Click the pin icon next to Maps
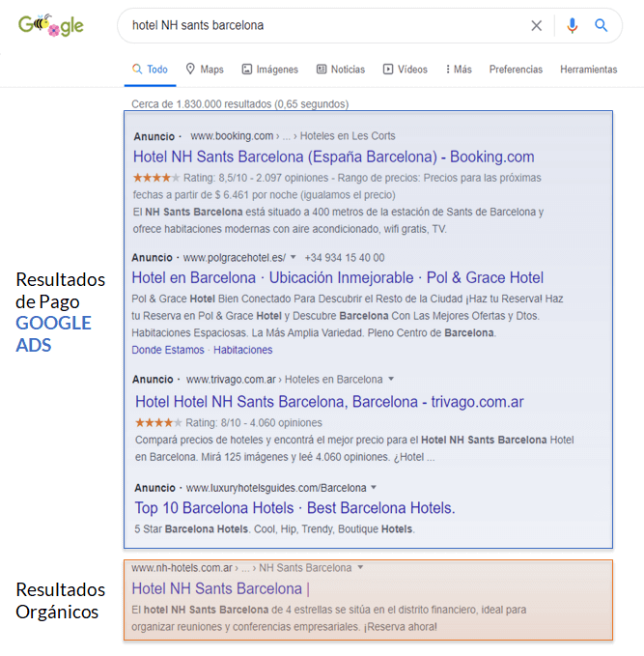This screenshot has height=656, width=644. tap(190, 69)
